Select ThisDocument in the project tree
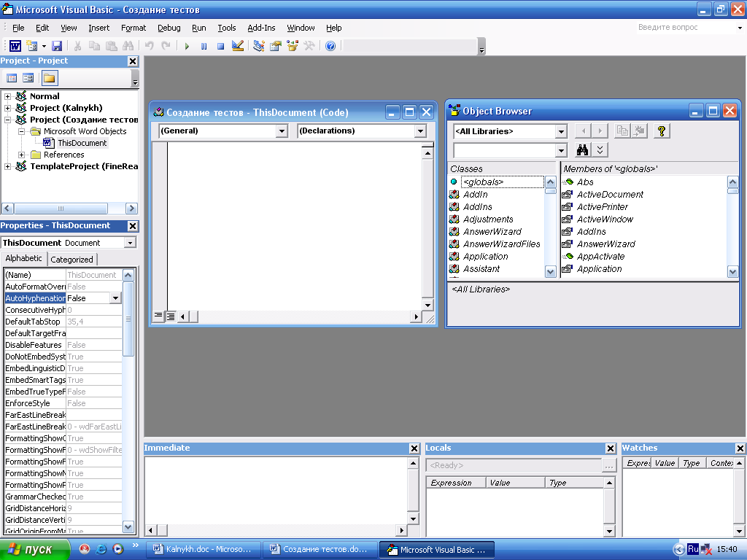The image size is (747, 560). coord(82,143)
